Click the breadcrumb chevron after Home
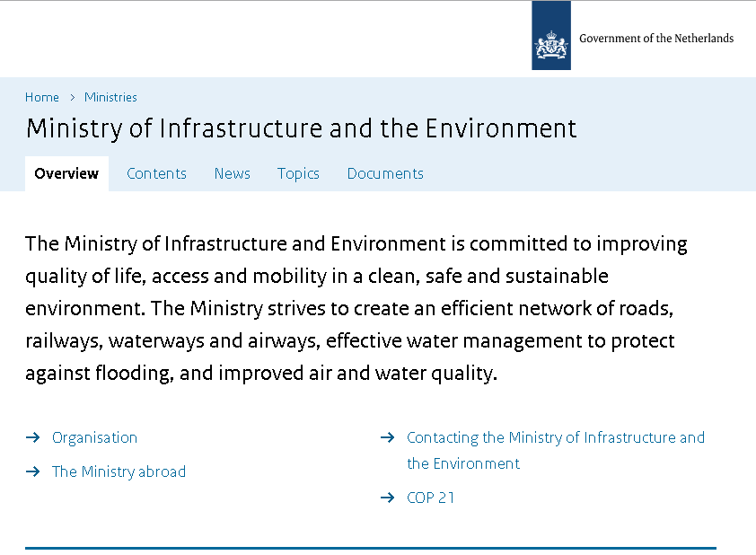 point(73,97)
